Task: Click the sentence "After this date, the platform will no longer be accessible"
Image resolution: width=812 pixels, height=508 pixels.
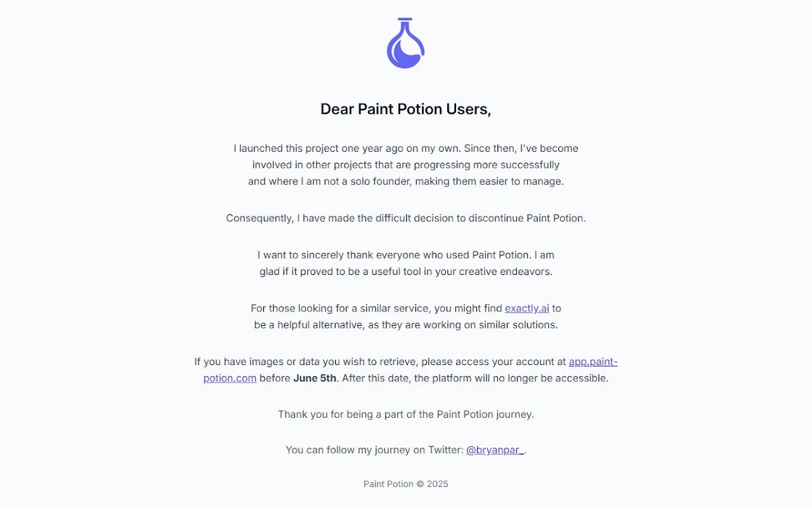Action: click(475, 378)
